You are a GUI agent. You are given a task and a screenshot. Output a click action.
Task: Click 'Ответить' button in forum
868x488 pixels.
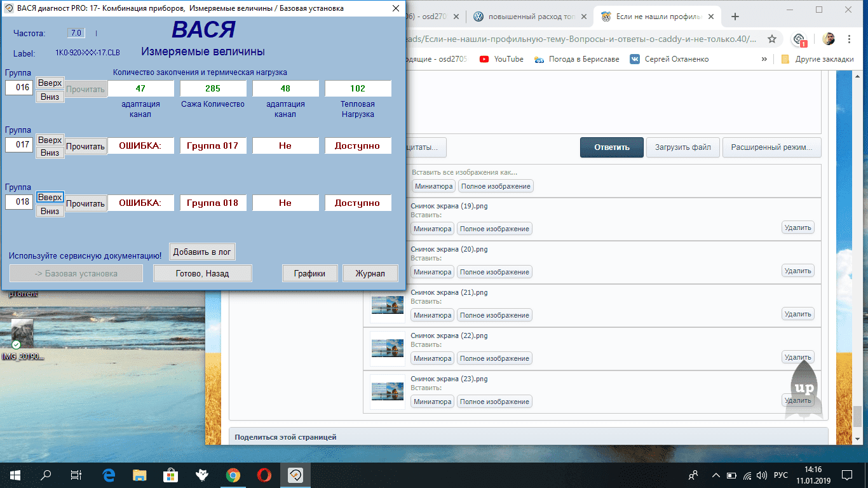[612, 147]
